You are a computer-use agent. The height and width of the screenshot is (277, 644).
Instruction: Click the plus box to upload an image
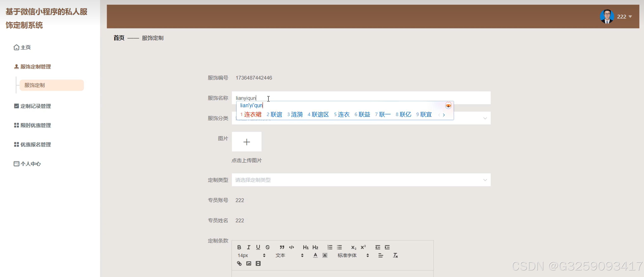coord(246,142)
